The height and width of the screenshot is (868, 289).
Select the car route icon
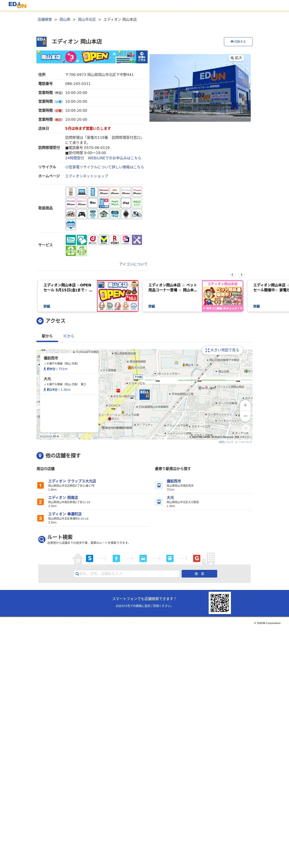[143, 558]
